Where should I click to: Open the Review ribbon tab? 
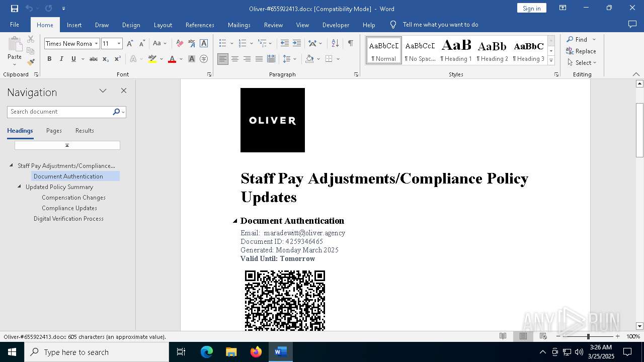[273, 25]
